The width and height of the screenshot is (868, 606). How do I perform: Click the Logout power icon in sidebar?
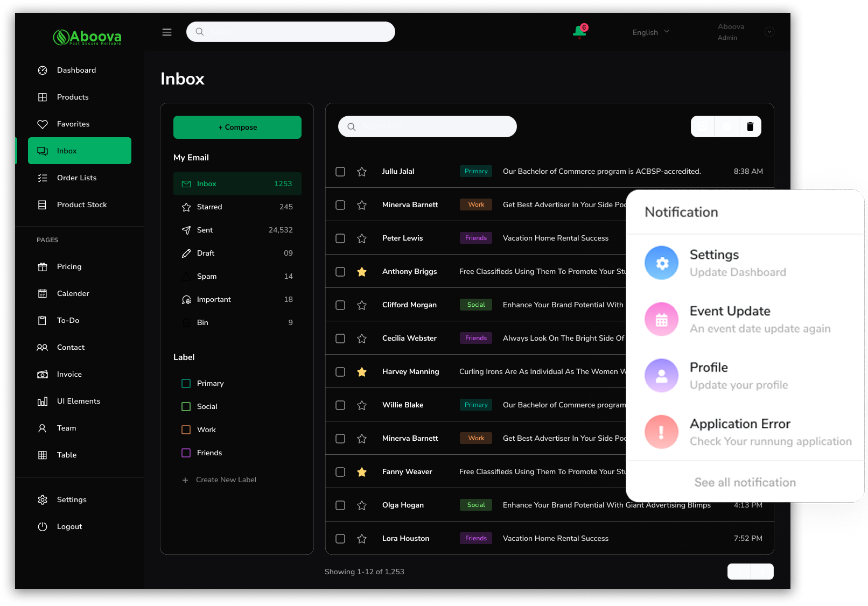(x=43, y=526)
